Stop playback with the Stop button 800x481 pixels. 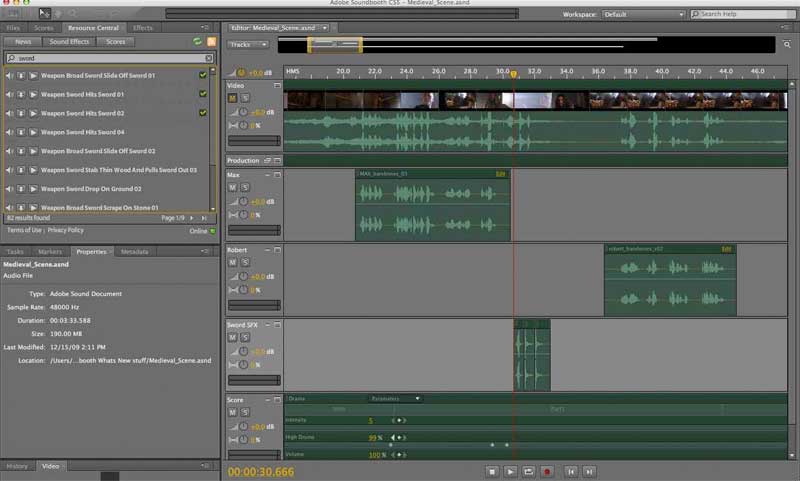(491, 470)
